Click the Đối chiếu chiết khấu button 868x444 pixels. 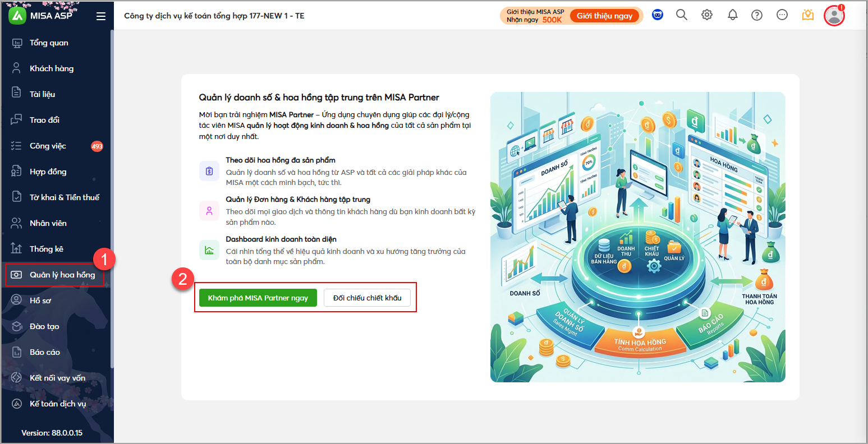coord(367,298)
